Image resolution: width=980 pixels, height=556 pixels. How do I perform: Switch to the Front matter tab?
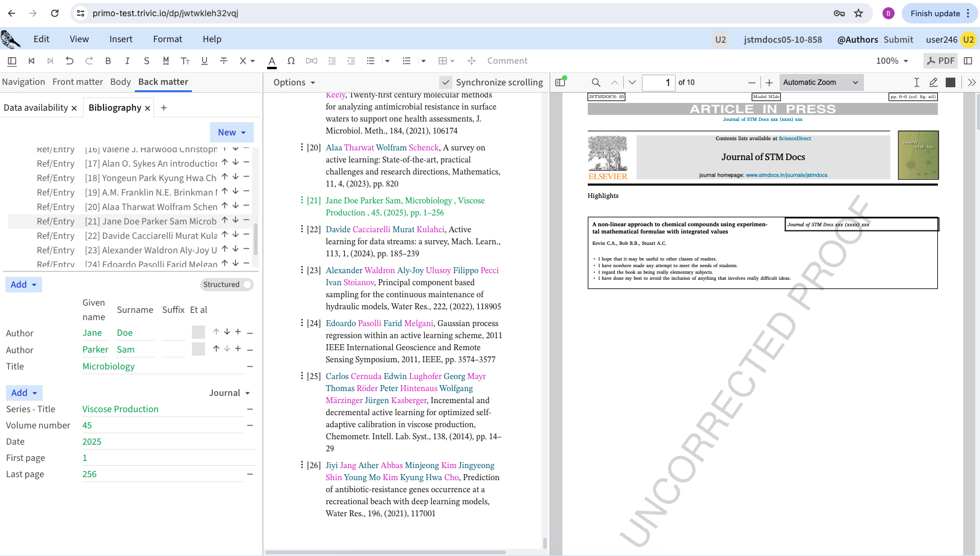[x=78, y=82]
